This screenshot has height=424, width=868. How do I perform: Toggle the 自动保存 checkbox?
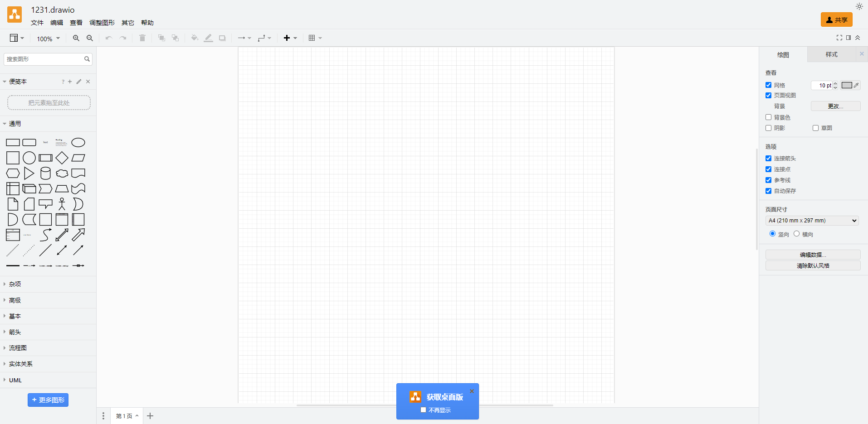click(768, 191)
